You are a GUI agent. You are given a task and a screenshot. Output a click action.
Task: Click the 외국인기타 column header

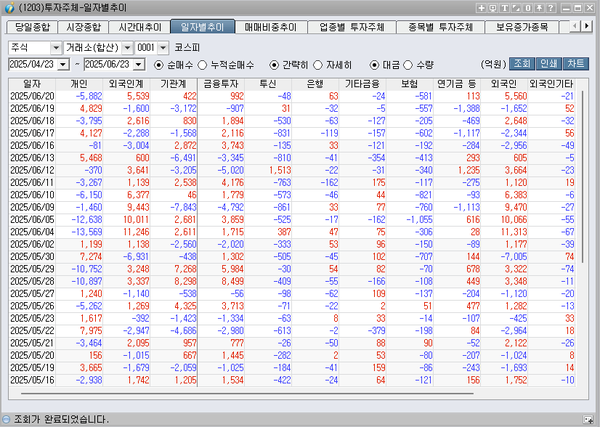click(x=551, y=84)
